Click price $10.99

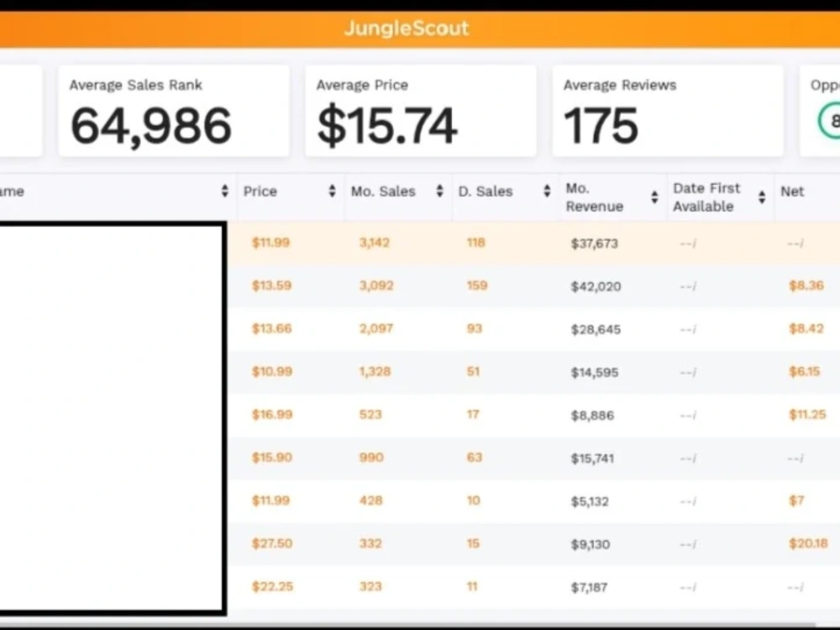click(272, 371)
